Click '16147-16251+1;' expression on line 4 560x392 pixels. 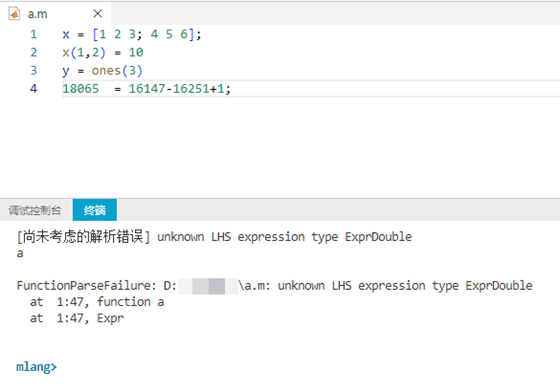179,89
